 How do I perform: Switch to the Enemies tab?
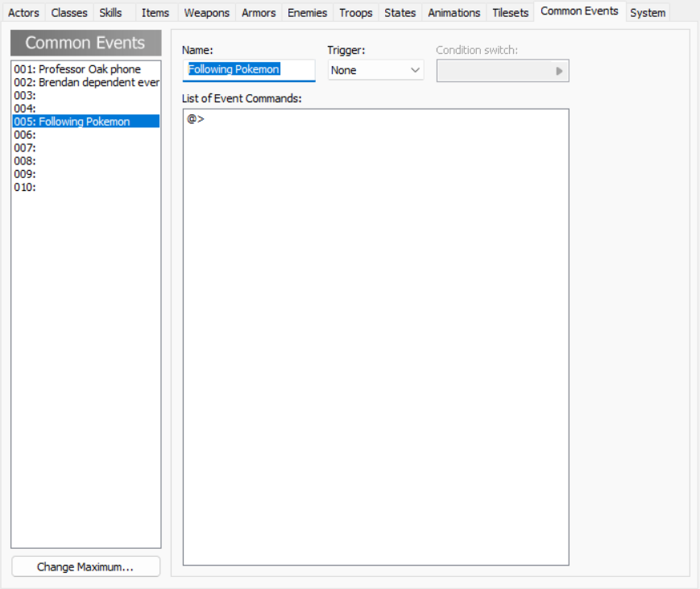[x=307, y=13]
